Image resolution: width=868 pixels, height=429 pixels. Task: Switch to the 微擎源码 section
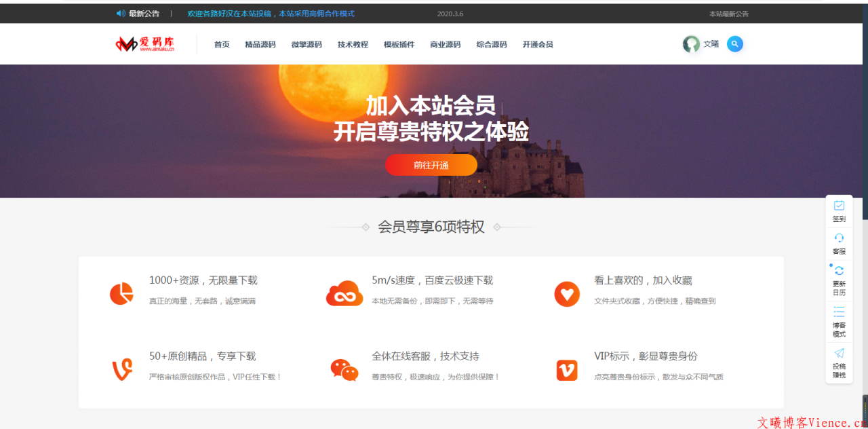click(x=306, y=43)
